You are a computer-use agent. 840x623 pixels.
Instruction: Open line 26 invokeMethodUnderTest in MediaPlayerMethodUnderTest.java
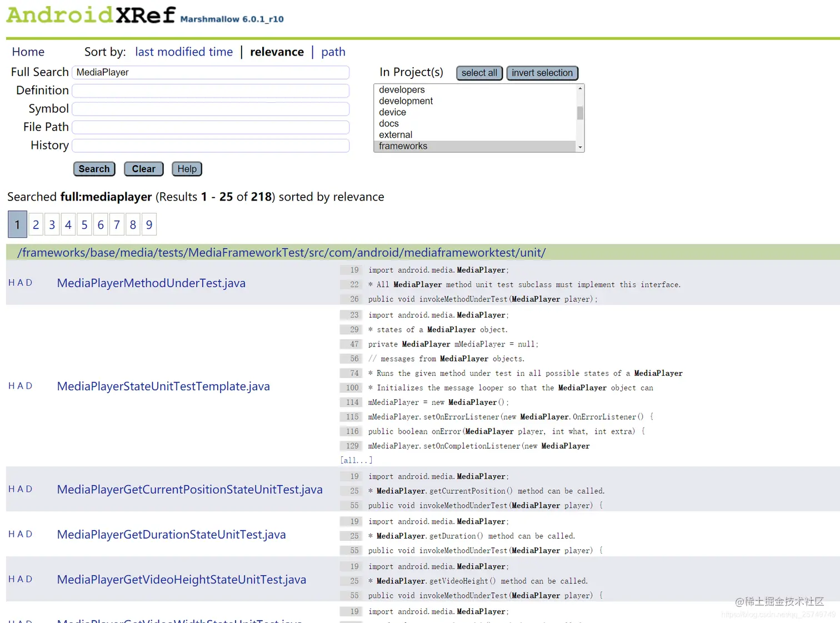469,299
